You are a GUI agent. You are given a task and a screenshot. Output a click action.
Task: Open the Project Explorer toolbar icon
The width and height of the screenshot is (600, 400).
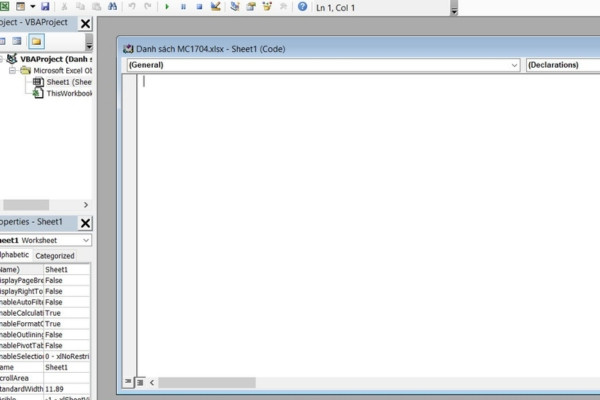pos(235,6)
